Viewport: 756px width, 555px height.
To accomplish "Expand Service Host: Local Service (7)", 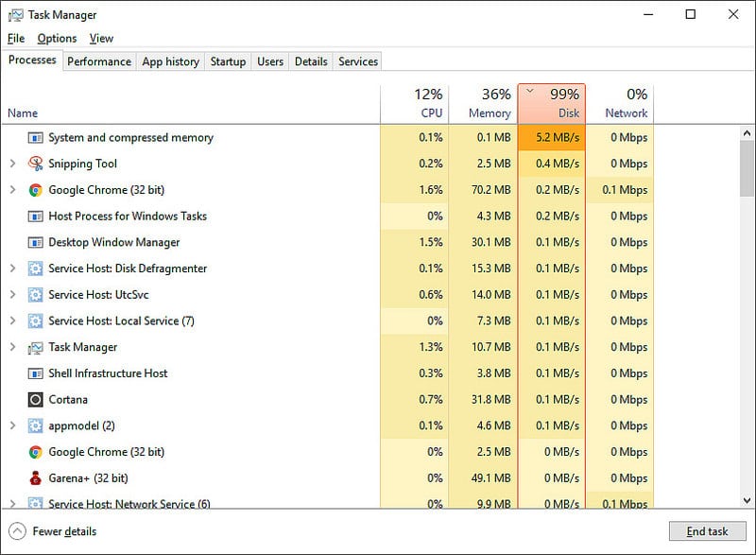I will [13, 321].
